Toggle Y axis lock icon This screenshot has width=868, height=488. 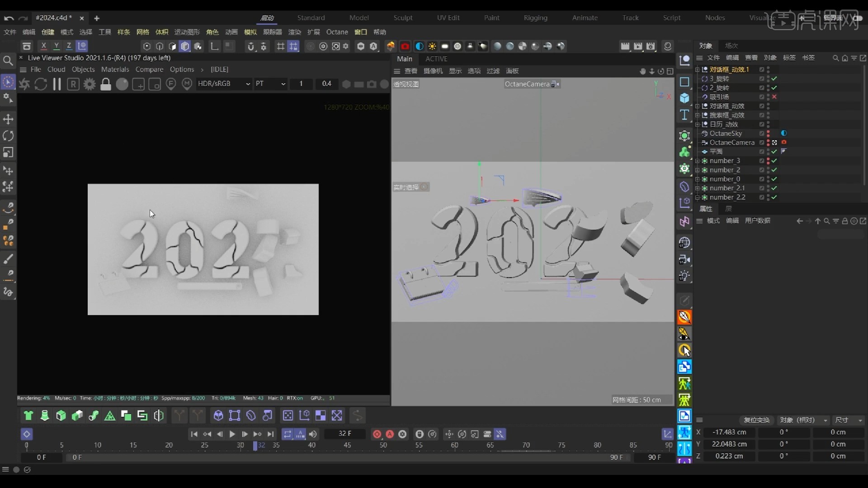[56, 46]
